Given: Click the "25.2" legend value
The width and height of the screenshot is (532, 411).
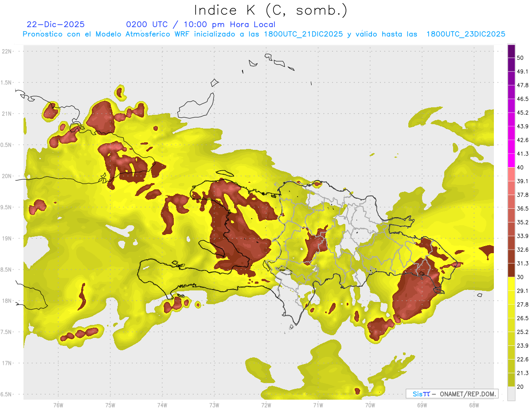Looking at the screenshot, I should point(523,332).
